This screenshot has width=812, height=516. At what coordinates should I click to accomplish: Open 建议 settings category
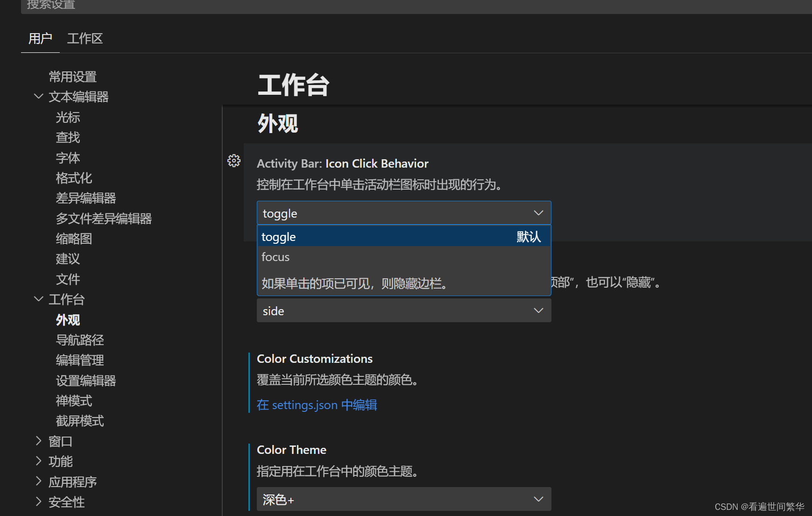68,259
